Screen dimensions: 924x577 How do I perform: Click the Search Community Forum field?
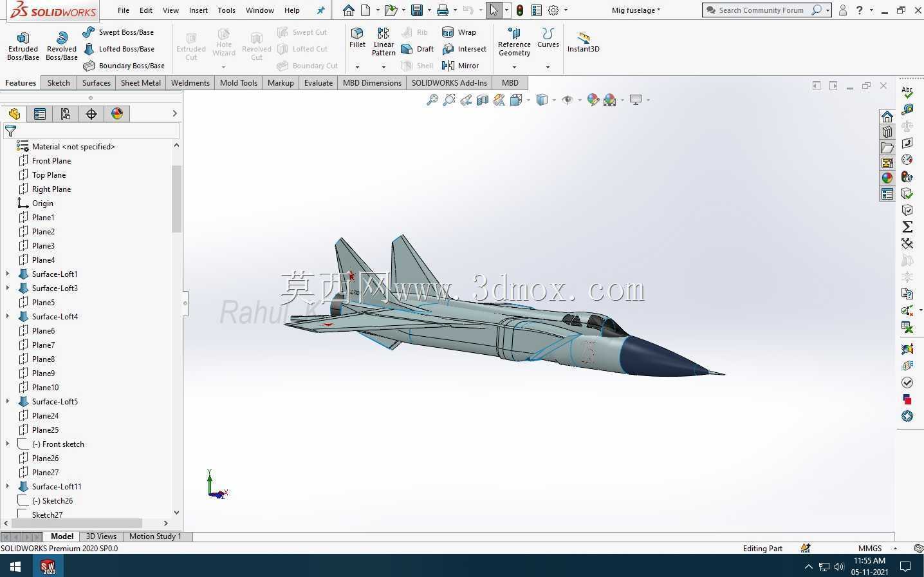pos(762,10)
